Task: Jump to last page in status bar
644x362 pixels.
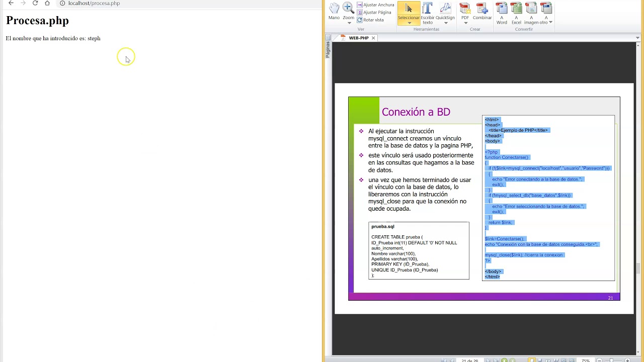Action: click(x=496, y=360)
